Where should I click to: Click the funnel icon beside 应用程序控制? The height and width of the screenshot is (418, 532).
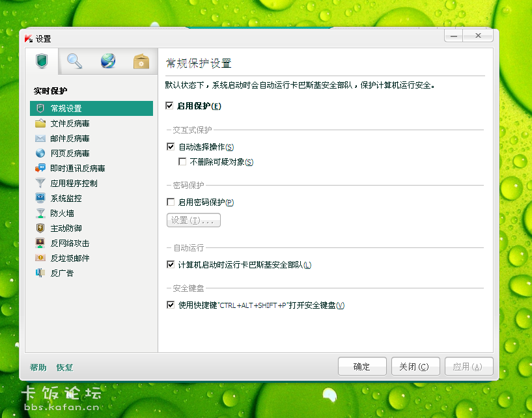tap(40, 183)
